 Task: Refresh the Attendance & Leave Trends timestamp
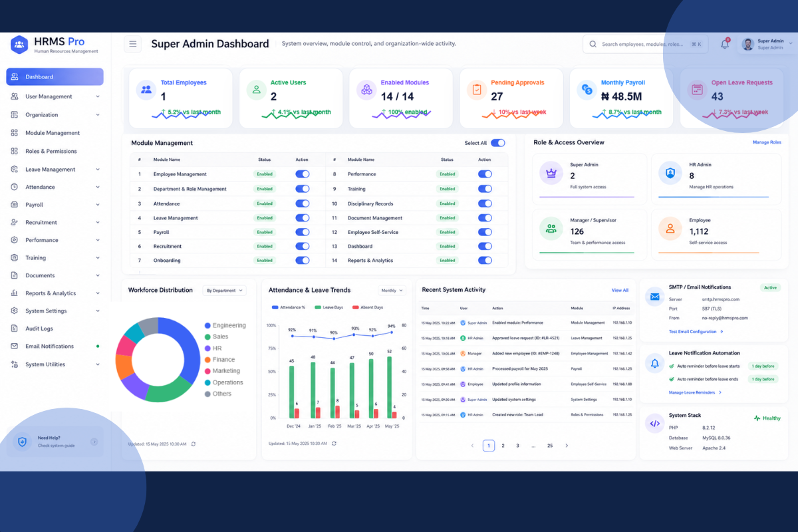[x=334, y=444]
